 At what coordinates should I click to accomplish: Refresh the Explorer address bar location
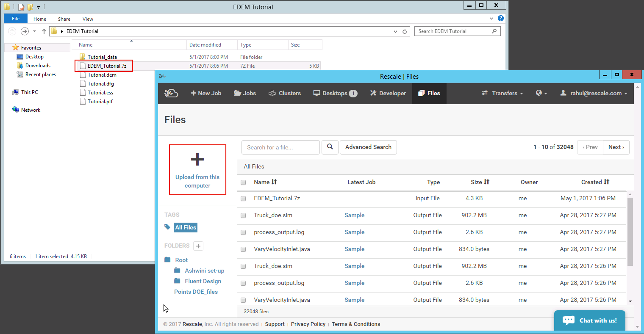[405, 31]
